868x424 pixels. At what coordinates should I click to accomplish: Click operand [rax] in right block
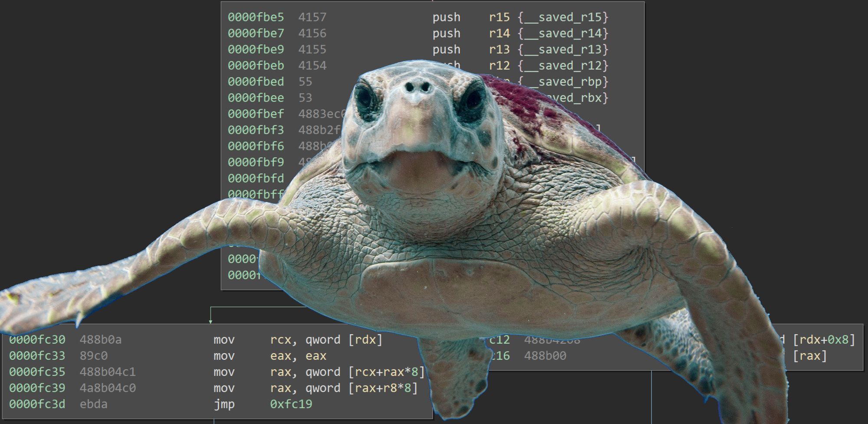(x=810, y=356)
